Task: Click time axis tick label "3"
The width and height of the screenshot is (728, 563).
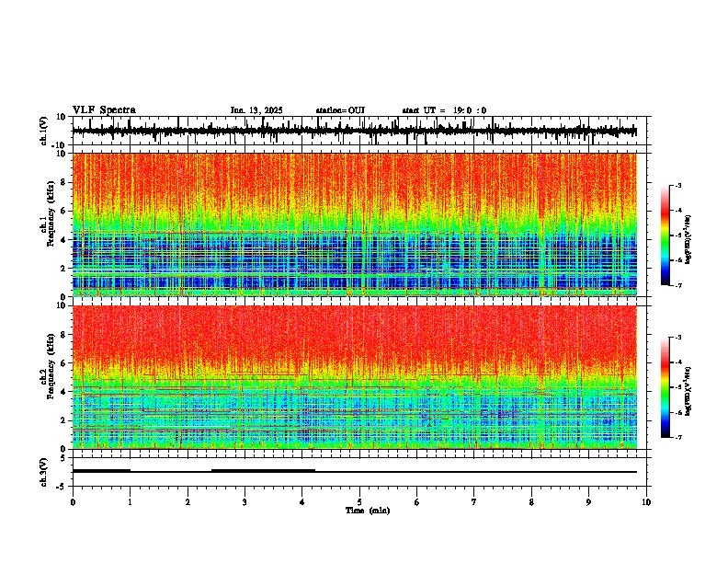Action: click(245, 502)
